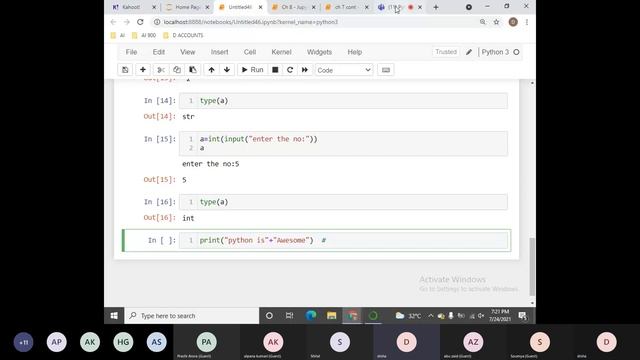Interrupt the kernel with the stop icon
This screenshot has height=360, width=640.
pos(275,70)
